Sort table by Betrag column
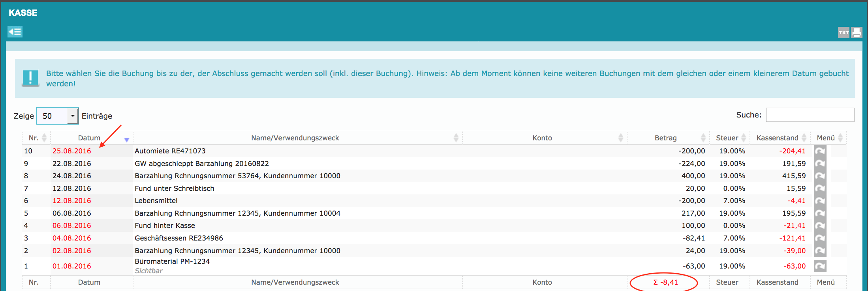 coord(665,138)
